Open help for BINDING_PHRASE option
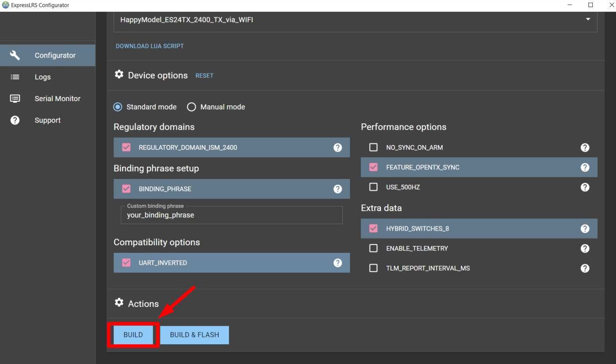Screen dimensions: 616x364 click(337, 189)
